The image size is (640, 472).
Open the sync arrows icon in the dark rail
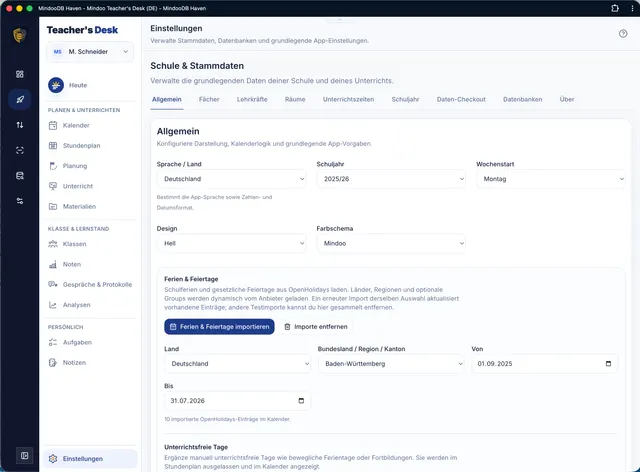coord(20,125)
